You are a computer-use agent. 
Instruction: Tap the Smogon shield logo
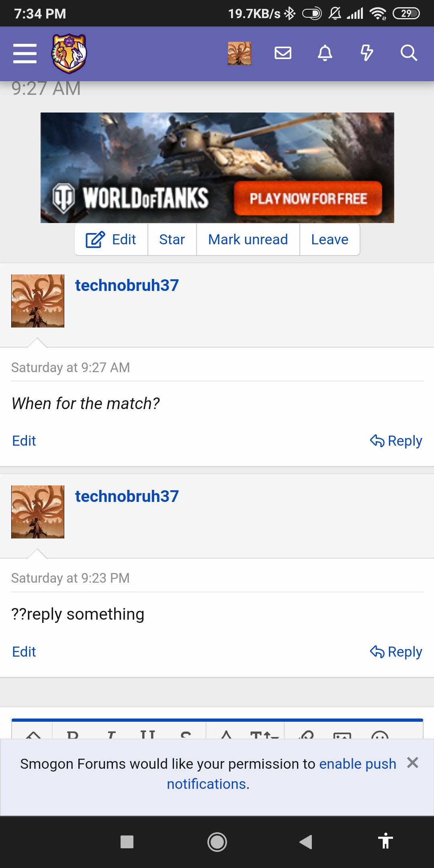tap(69, 53)
